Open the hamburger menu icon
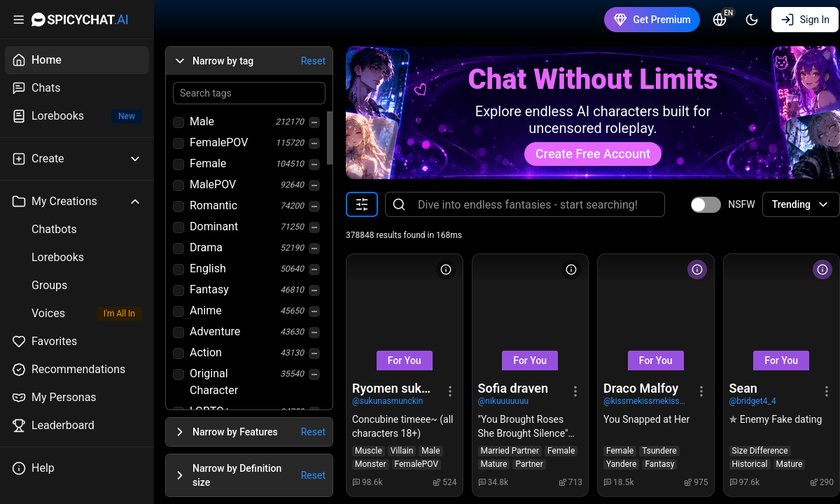 tap(19, 20)
